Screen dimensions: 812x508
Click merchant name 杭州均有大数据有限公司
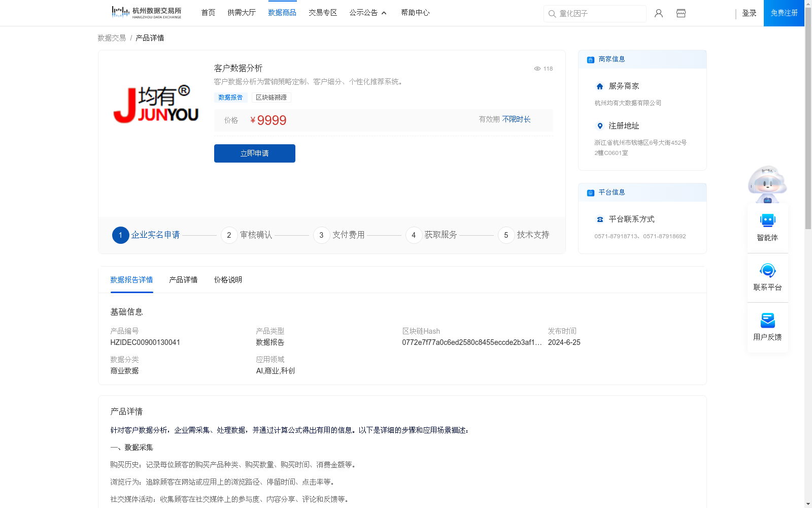(628, 103)
